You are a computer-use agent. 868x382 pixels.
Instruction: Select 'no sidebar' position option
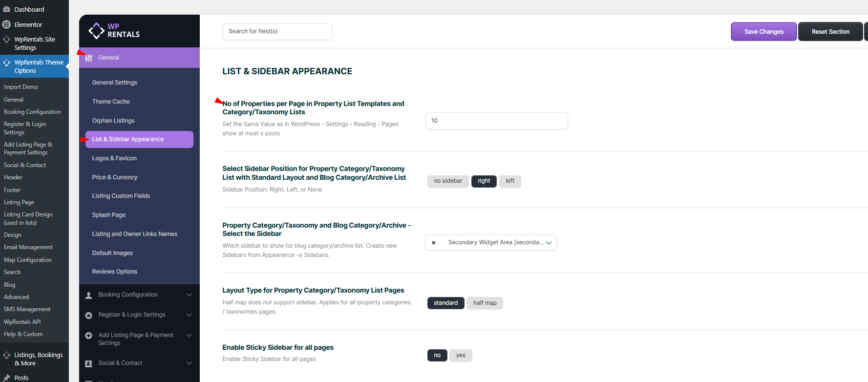tap(448, 181)
